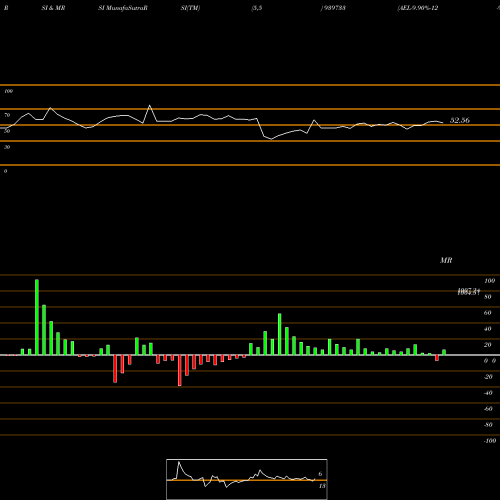Click the RSI axis label 70
Screen dimensions: 500x500
7,115
